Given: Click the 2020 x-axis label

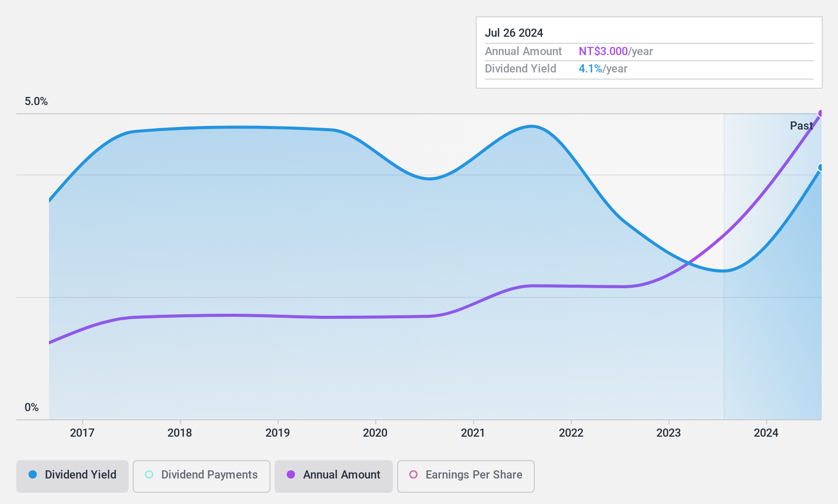Looking at the screenshot, I should point(375,433).
